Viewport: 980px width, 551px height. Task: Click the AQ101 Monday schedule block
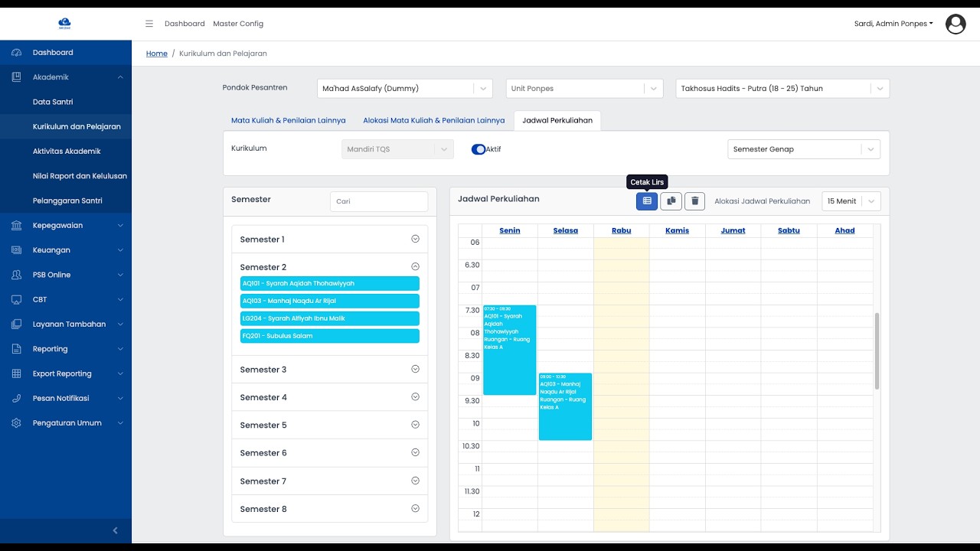pyautogui.click(x=510, y=350)
